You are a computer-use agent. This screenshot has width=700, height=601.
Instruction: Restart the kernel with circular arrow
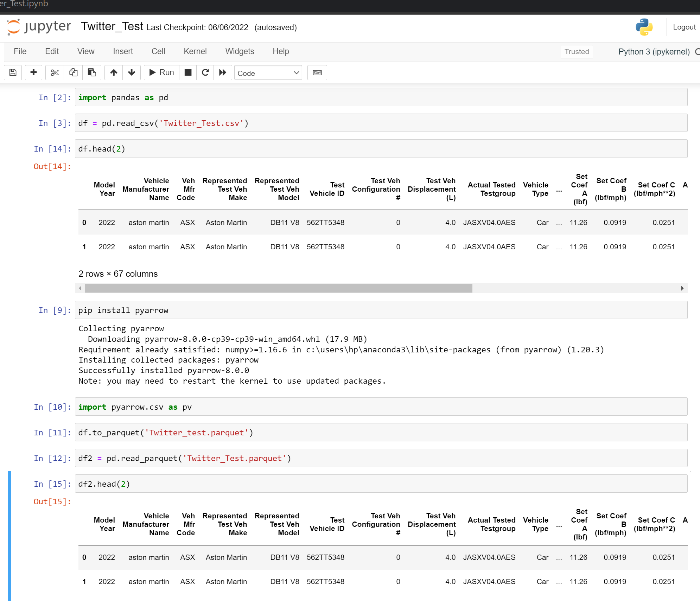pyautogui.click(x=205, y=72)
